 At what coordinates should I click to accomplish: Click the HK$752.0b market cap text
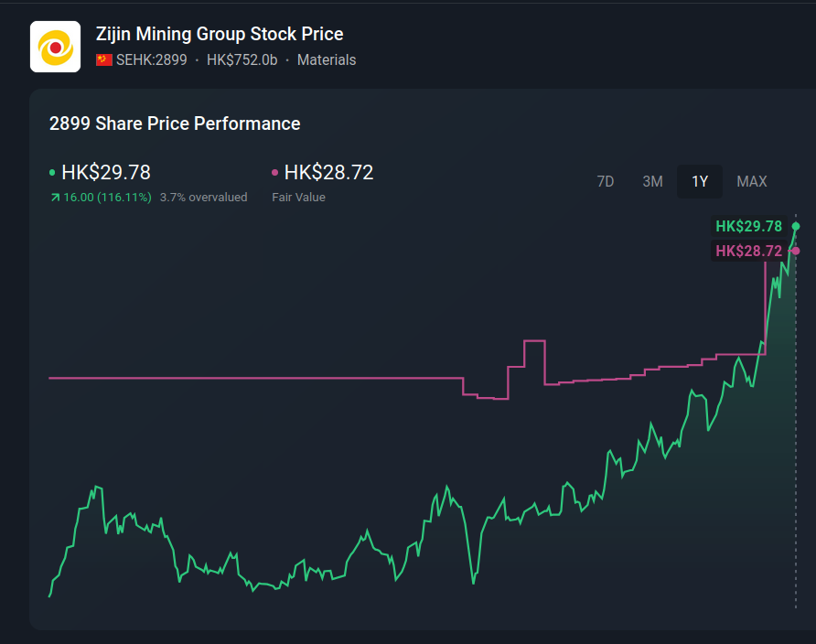tap(242, 60)
